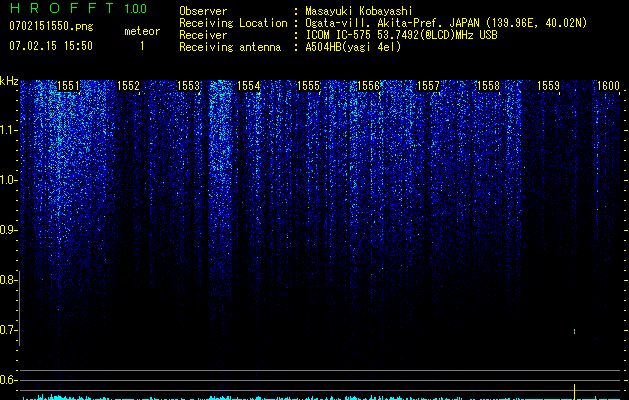Click the 1.1 kHz axis label
Image resolution: width=629 pixels, height=400 pixels.
click(x=8, y=130)
